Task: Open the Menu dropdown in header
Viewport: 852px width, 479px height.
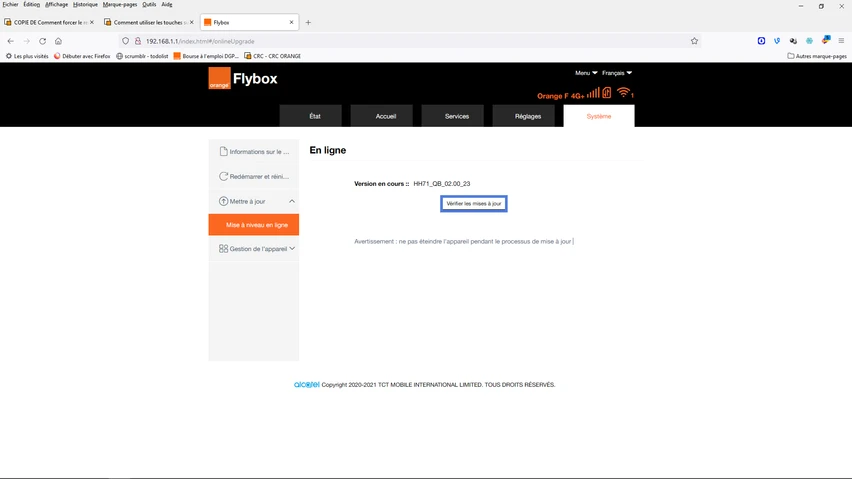Action: tap(586, 73)
